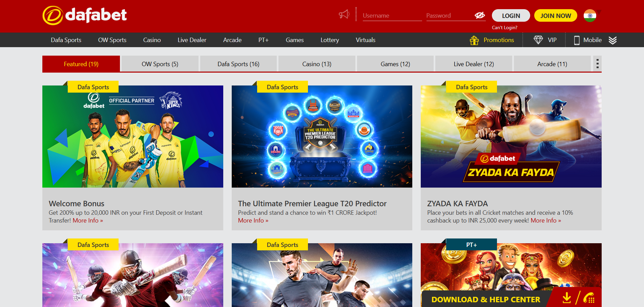
Task: Select the Featured (19) tab
Action: coord(81,64)
